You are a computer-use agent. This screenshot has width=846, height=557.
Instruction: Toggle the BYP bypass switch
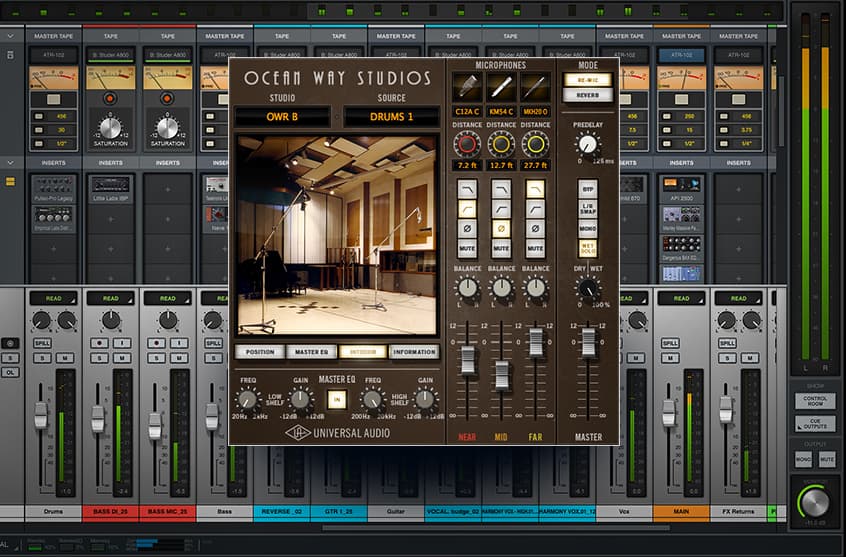(587, 189)
